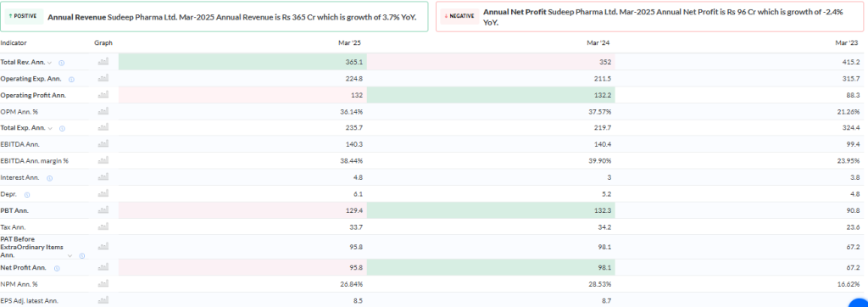Click the 16.62% NPM value for Mar '23
This screenshot has width=868, height=307.
(849, 284)
